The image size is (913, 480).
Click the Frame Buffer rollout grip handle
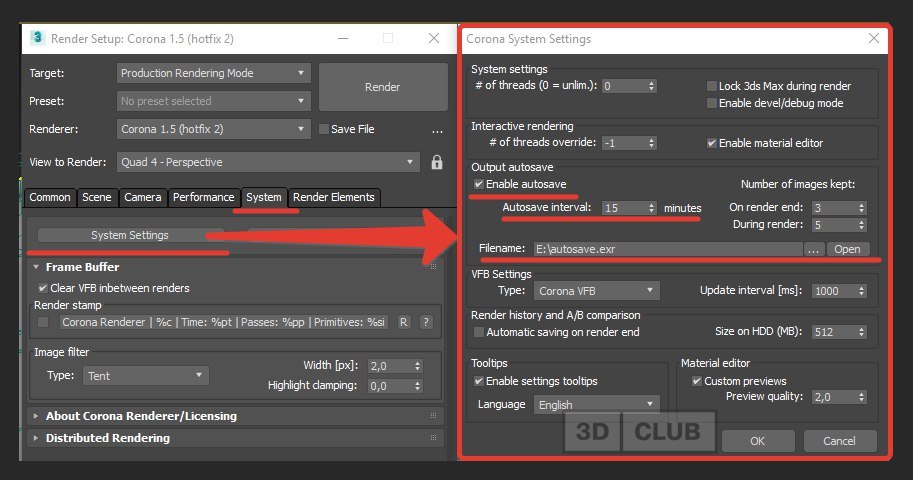click(433, 267)
